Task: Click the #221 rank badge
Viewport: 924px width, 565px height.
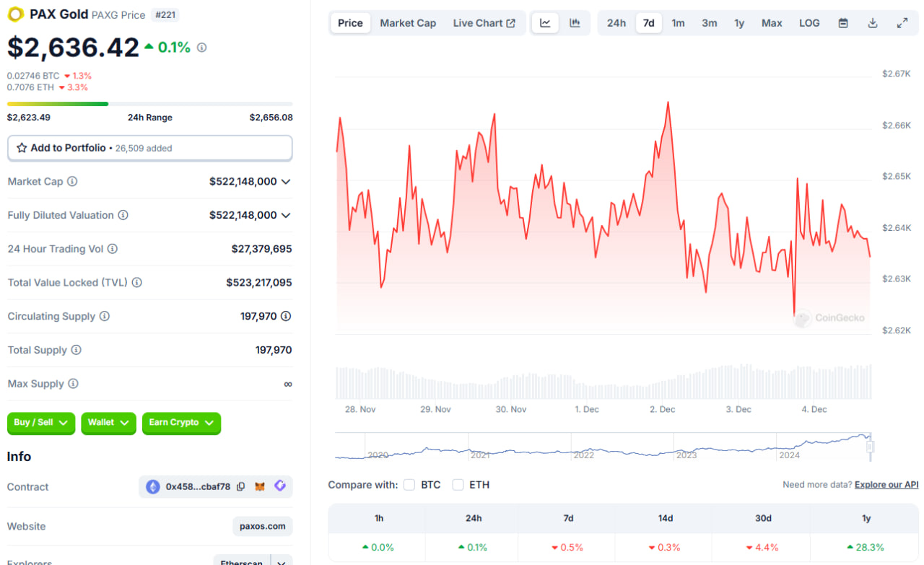Action: pyautogui.click(x=165, y=14)
